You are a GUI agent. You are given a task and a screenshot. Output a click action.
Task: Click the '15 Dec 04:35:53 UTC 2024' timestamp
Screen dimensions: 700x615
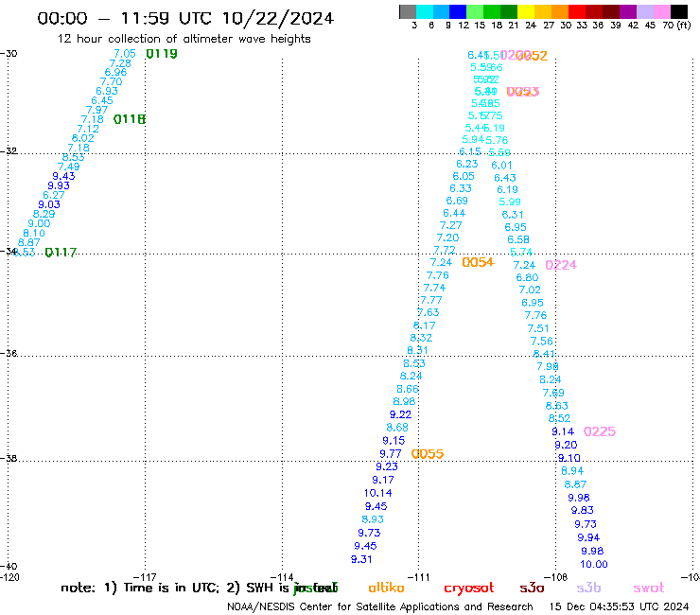[x=619, y=606]
